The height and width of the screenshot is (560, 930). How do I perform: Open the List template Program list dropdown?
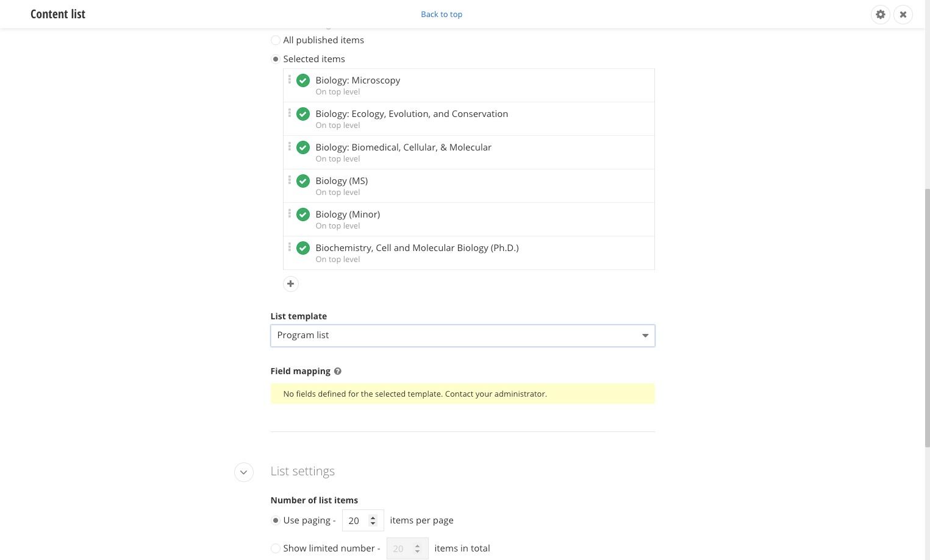tap(463, 336)
